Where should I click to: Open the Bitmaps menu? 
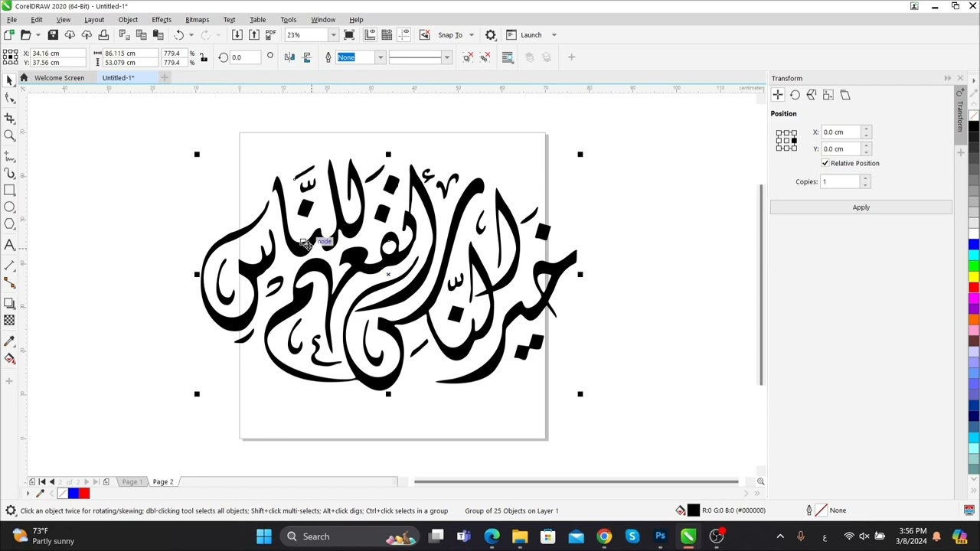point(197,19)
